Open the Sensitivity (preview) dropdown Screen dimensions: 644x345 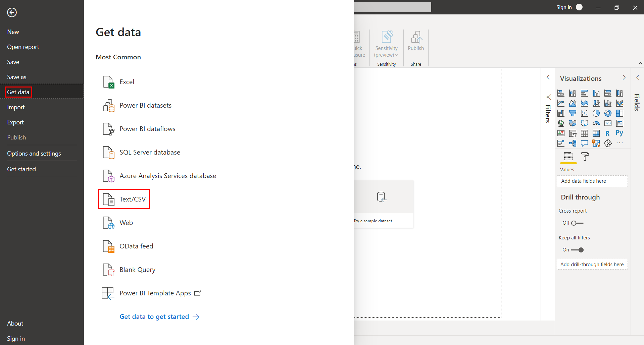point(386,51)
